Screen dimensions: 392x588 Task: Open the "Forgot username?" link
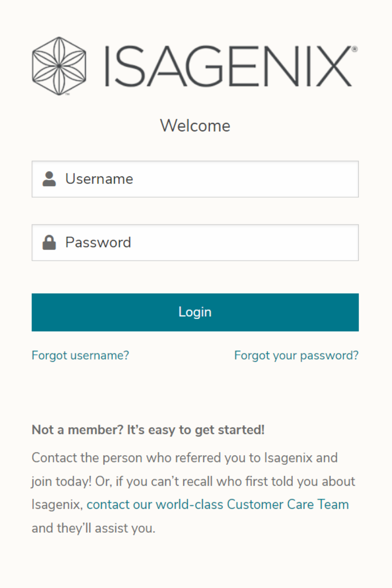(80, 355)
